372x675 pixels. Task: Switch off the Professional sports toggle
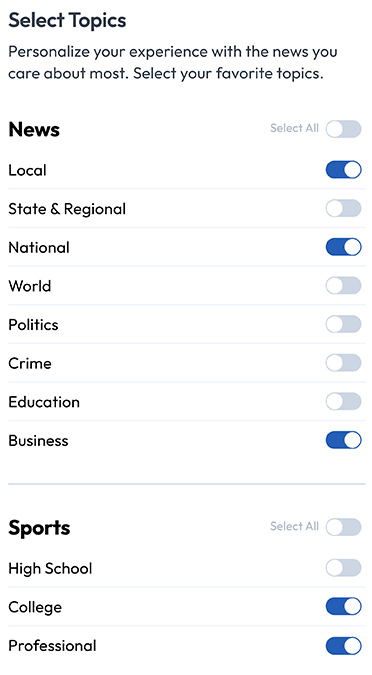343,646
